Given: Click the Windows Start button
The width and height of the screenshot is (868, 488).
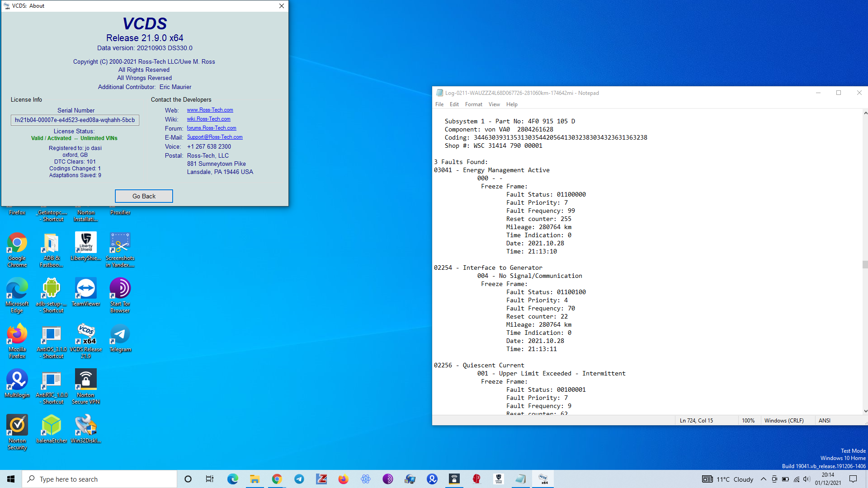Looking at the screenshot, I should (11, 479).
